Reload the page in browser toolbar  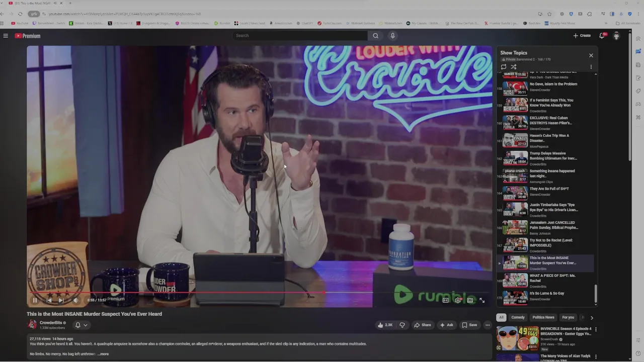coord(20,14)
